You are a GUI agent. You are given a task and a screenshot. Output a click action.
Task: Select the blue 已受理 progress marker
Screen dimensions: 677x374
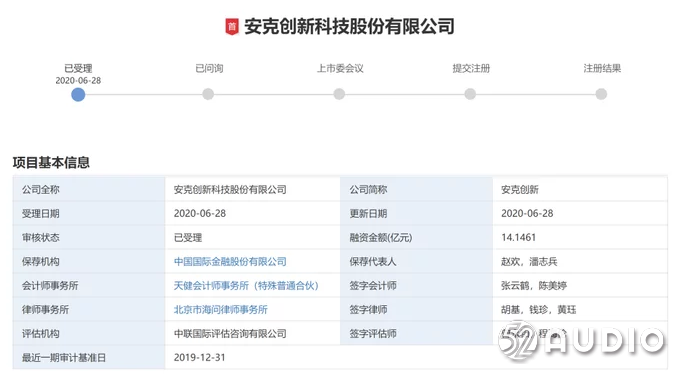pos(78,95)
